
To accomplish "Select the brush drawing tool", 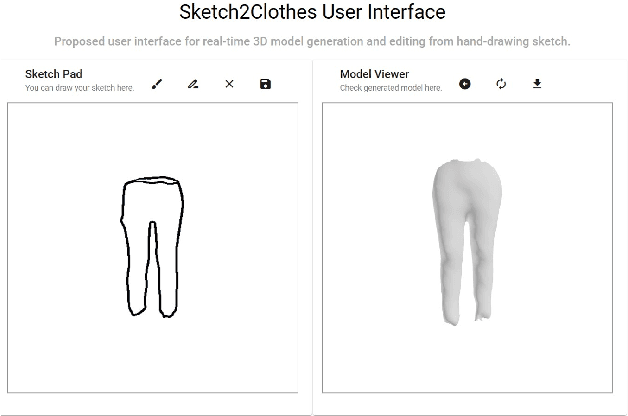I will coord(157,84).
